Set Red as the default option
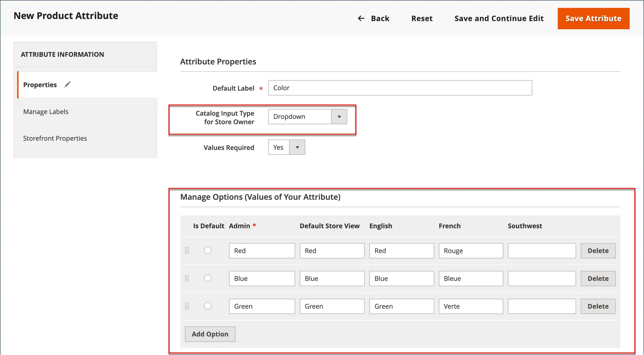This screenshot has height=355, width=644. tap(208, 250)
